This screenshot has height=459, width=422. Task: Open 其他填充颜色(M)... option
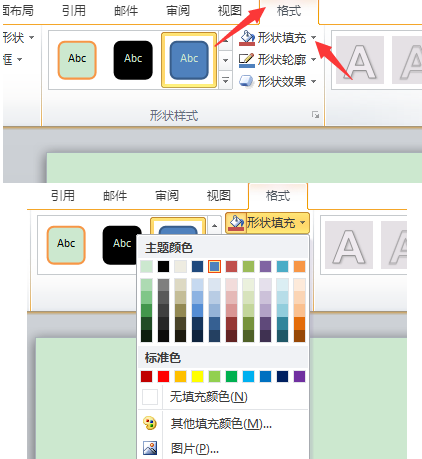[223, 423]
